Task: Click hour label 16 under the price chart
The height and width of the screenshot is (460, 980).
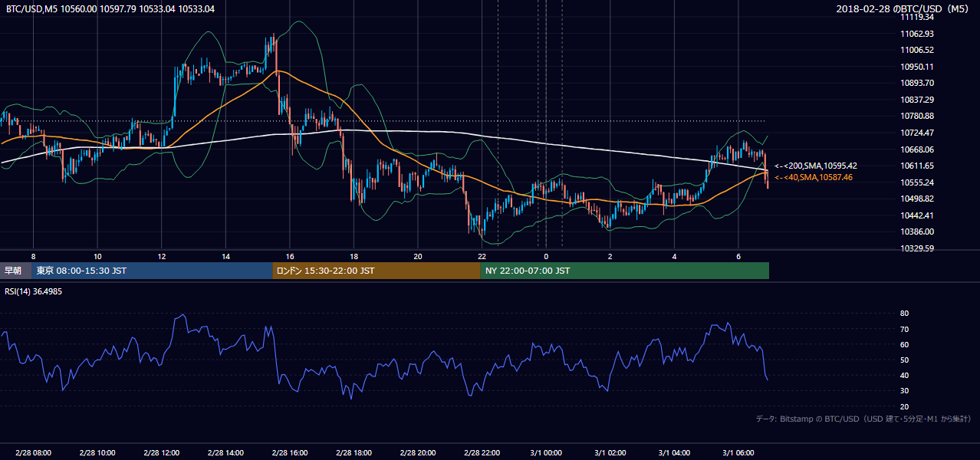Action: point(290,256)
